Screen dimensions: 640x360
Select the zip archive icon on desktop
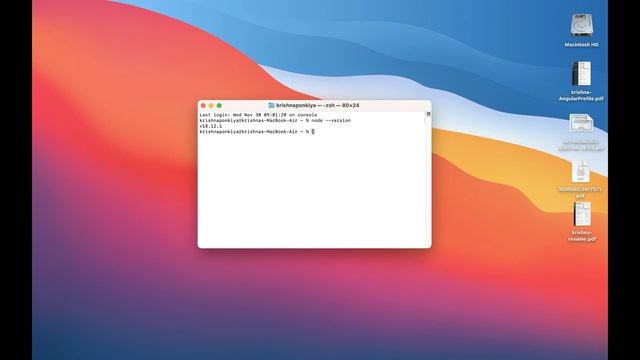click(580, 171)
